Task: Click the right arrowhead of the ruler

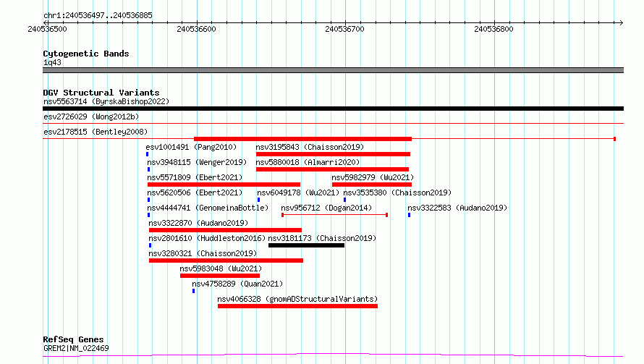Action: tap(621, 23)
